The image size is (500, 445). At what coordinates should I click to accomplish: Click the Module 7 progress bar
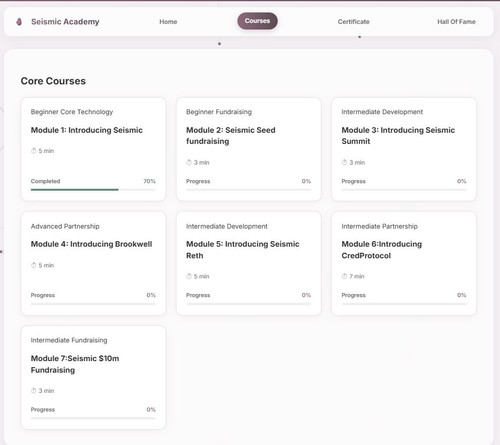tap(93, 418)
